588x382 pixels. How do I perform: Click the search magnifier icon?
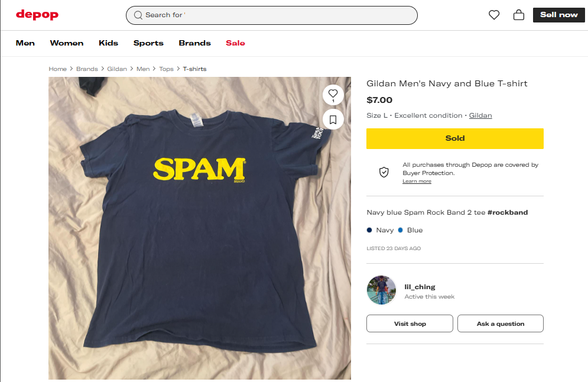coord(138,15)
